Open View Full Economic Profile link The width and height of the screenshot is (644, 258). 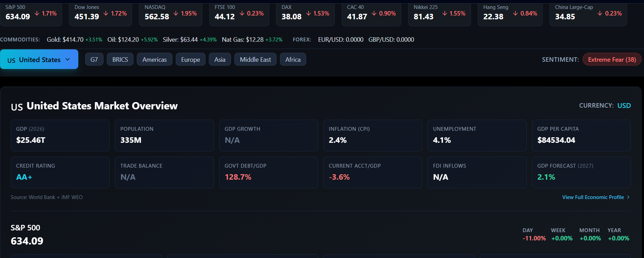click(x=596, y=197)
